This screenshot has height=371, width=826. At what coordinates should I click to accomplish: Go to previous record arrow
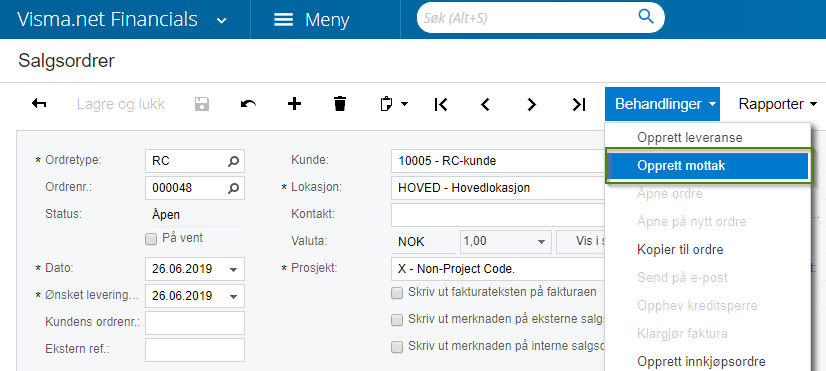pos(485,104)
